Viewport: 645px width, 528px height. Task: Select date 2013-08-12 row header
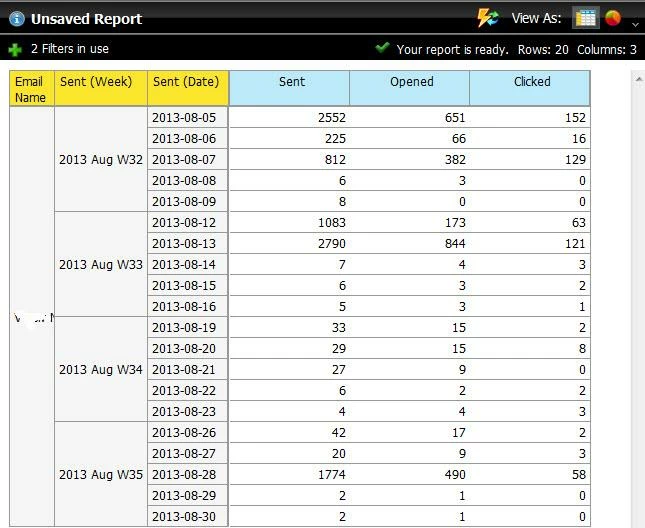(188, 222)
